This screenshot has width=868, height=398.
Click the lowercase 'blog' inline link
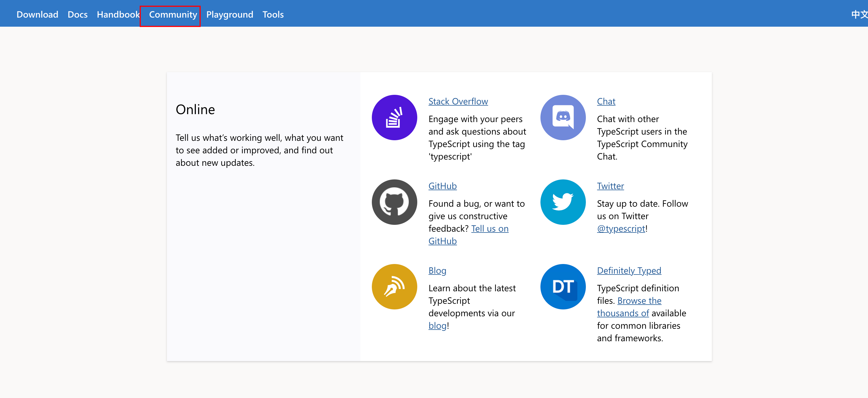437,326
